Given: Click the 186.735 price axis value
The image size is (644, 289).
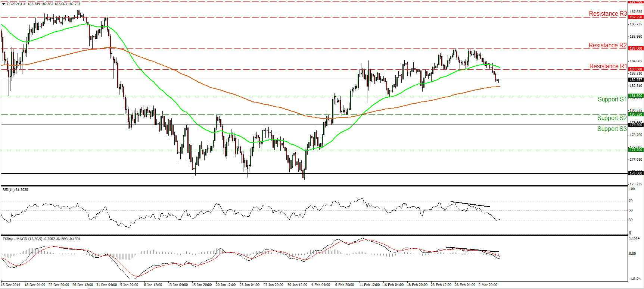Looking at the screenshot, I should tap(636, 24).
